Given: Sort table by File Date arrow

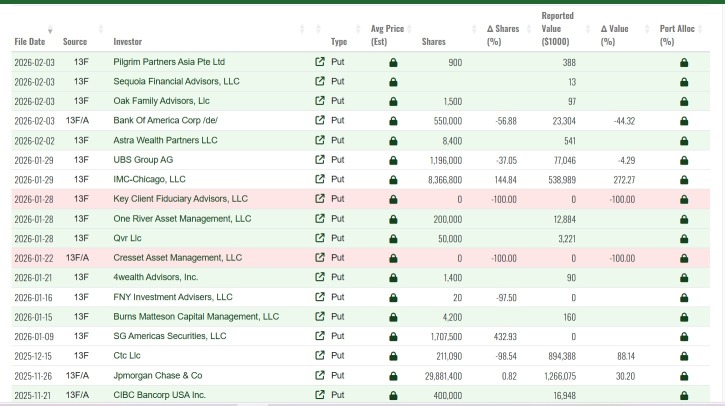Looking at the screenshot, I should [x=50, y=29].
